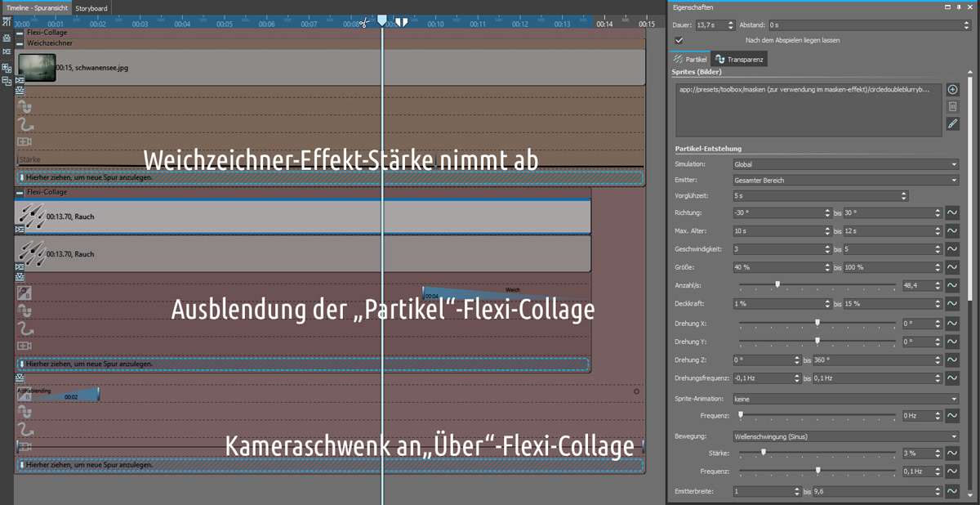
Task: Edit sprite with the pencil icon
Action: (952, 124)
